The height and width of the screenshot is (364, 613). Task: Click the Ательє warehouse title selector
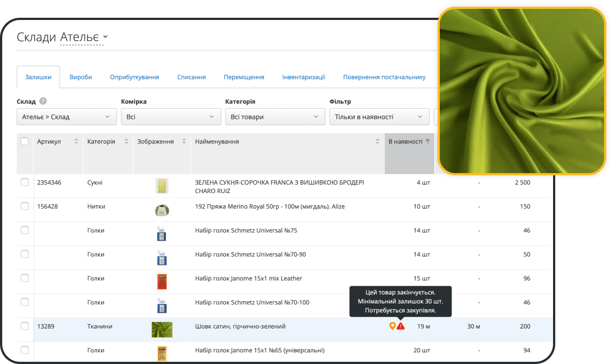pyautogui.click(x=83, y=37)
